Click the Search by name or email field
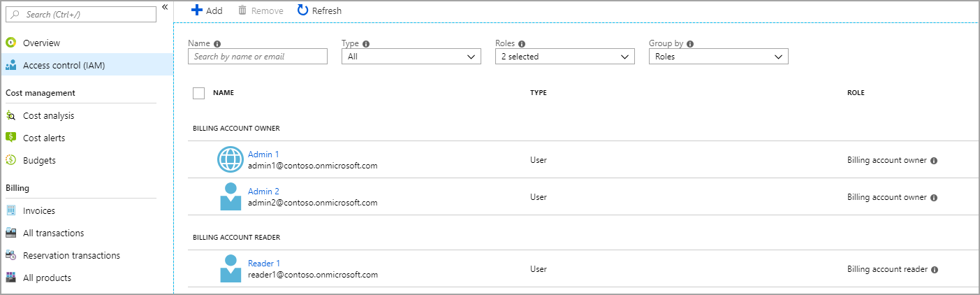980x295 pixels. click(257, 57)
